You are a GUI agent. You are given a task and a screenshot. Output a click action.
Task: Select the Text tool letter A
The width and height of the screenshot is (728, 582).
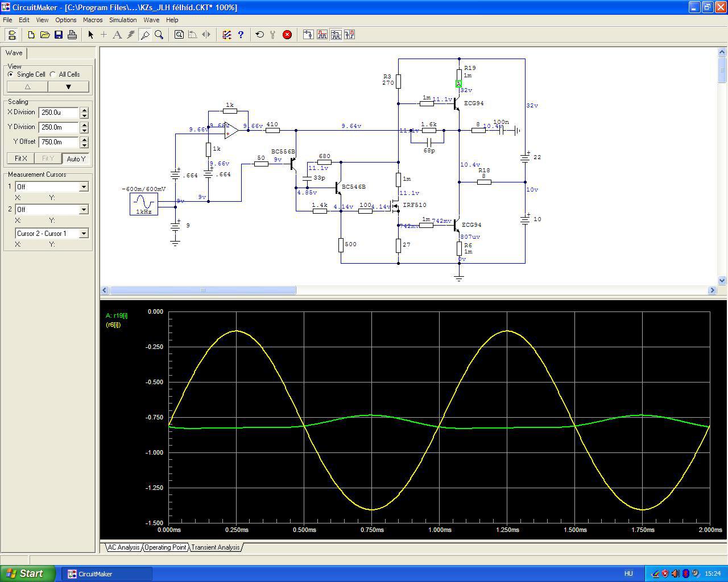point(117,35)
